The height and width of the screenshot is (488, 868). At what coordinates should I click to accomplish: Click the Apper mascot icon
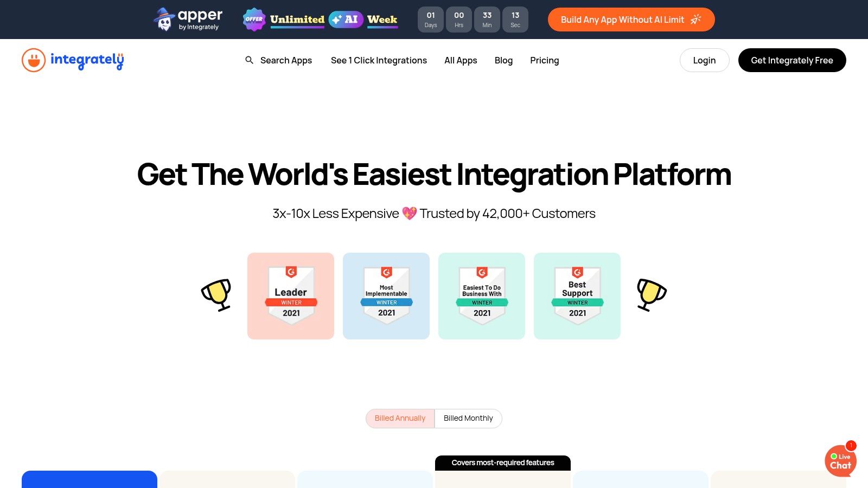click(x=164, y=18)
